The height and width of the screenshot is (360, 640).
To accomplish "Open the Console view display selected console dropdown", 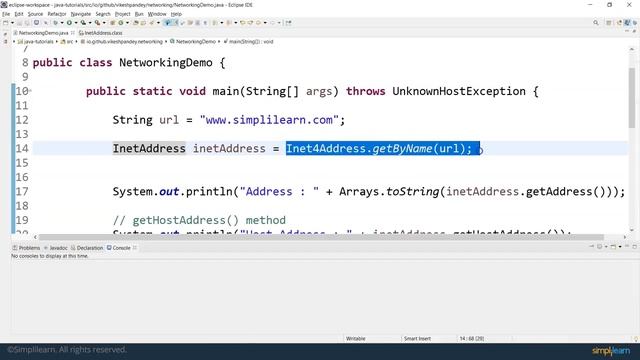I will pos(606,247).
